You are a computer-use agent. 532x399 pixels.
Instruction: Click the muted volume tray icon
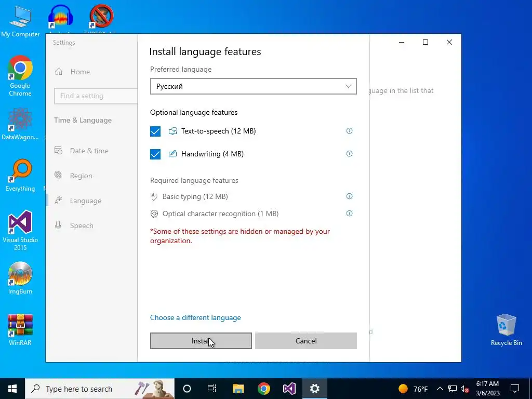click(465, 389)
